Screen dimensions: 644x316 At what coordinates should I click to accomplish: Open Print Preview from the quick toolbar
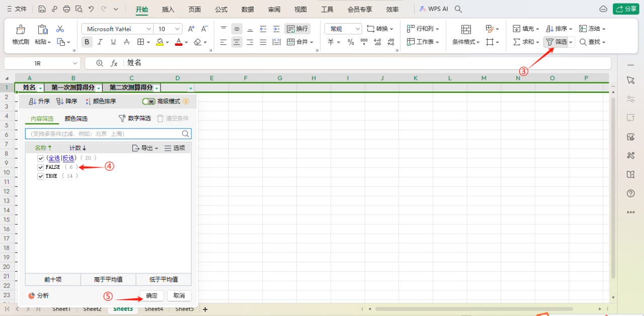coord(79,9)
